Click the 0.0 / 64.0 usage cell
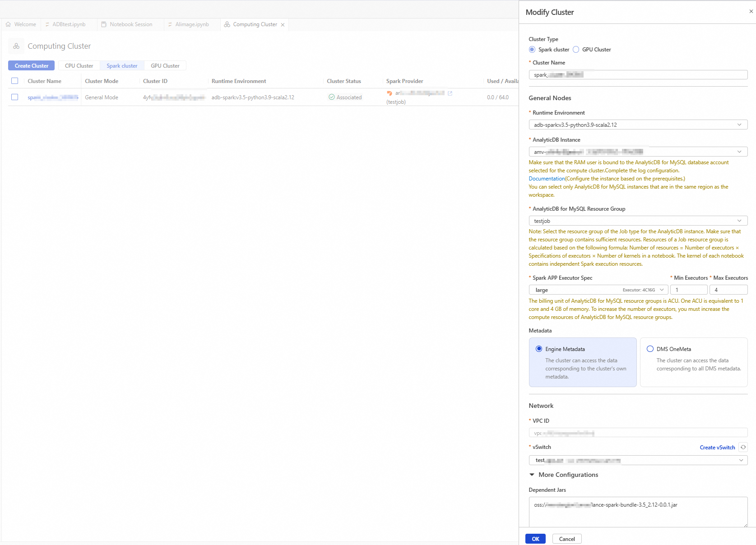Screen dimensions: 756x545 (x=498, y=97)
